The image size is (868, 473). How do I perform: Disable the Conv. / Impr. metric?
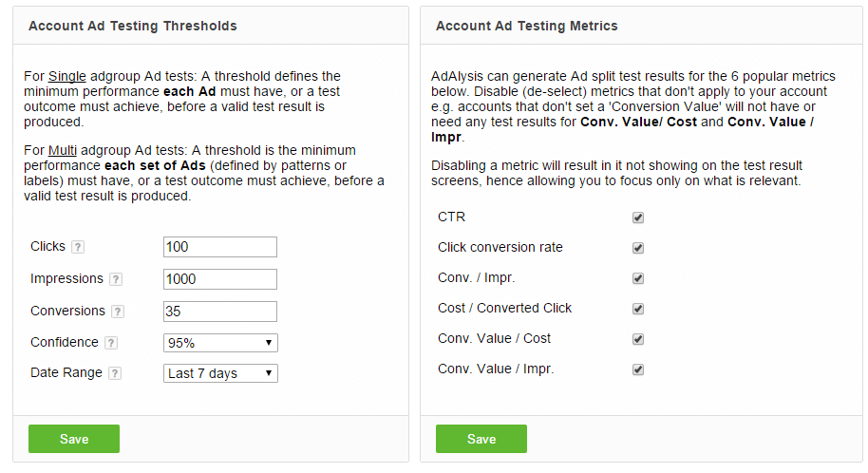[638, 278]
